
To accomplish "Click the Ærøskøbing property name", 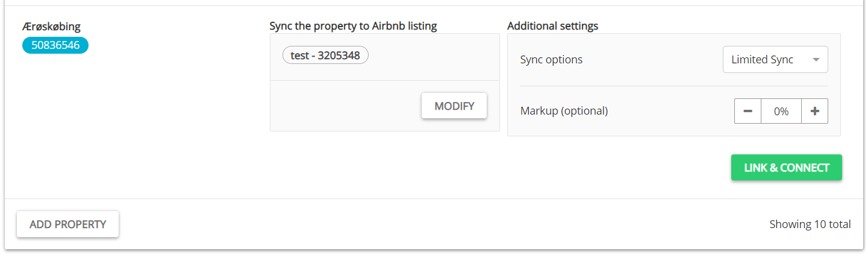I will point(51,26).
